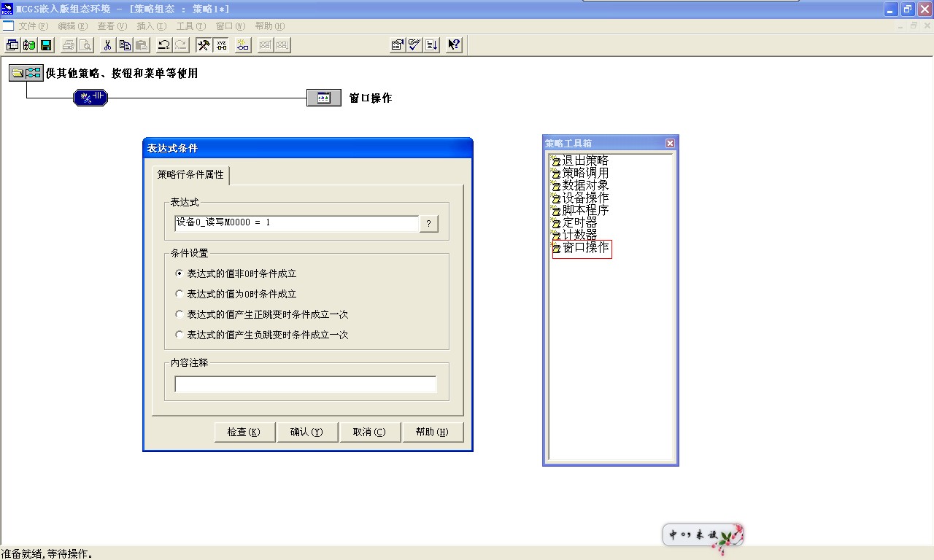Click the context help arrow icon
Screen dimensions: 934x560
[454, 45]
